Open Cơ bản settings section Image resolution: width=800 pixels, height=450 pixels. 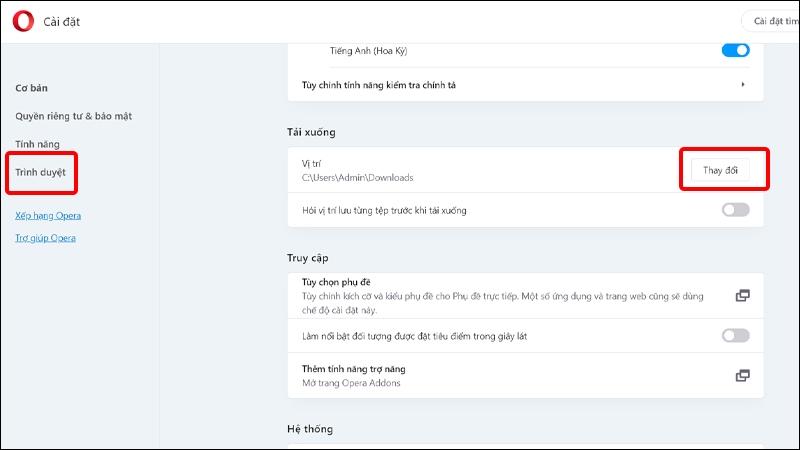coord(32,87)
